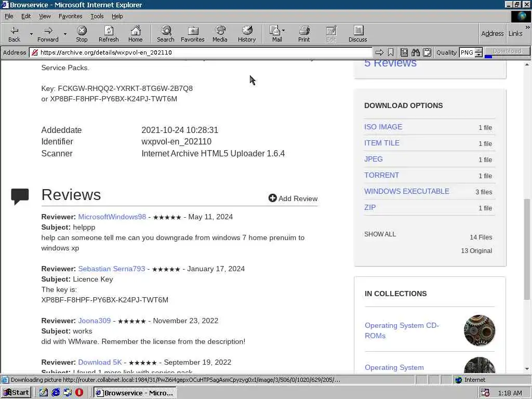Open the JPEG download link
This screenshot has width=532, height=399.
(373, 159)
